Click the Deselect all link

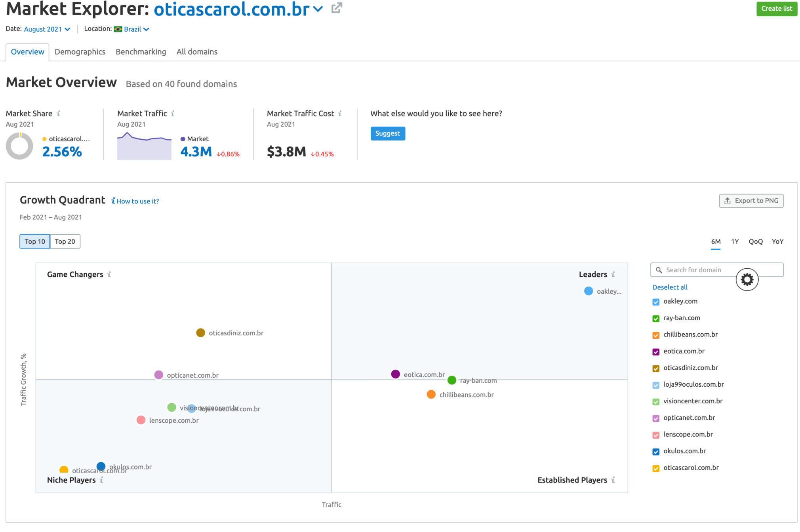pos(670,287)
